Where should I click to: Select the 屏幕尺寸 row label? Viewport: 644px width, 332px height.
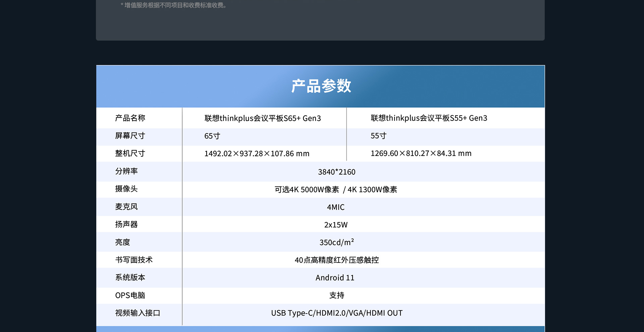tap(130, 136)
